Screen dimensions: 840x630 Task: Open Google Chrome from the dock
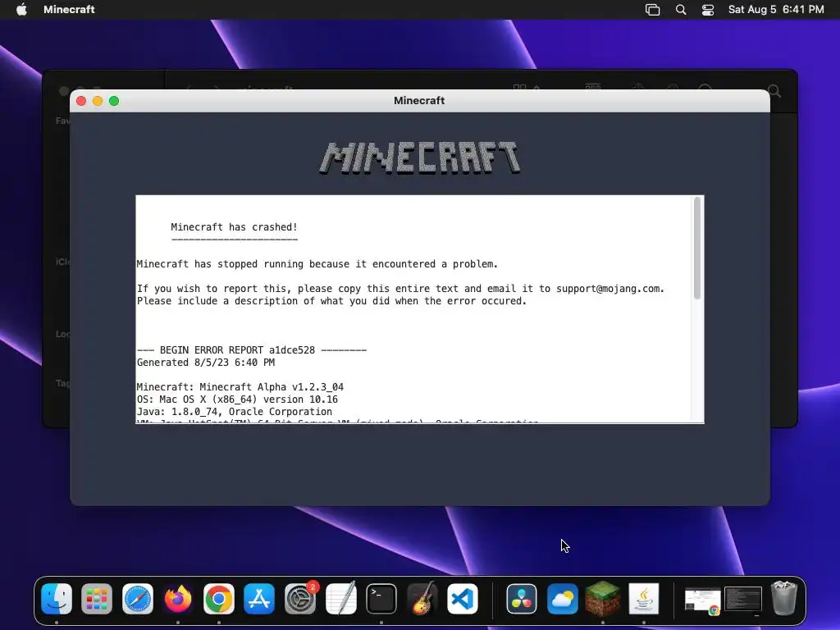(x=218, y=598)
